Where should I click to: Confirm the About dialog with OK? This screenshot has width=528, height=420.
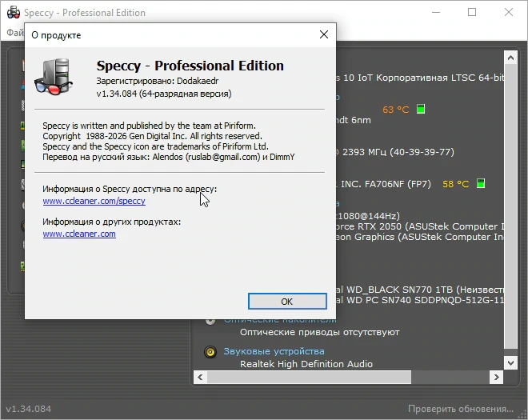click(287, 301)
